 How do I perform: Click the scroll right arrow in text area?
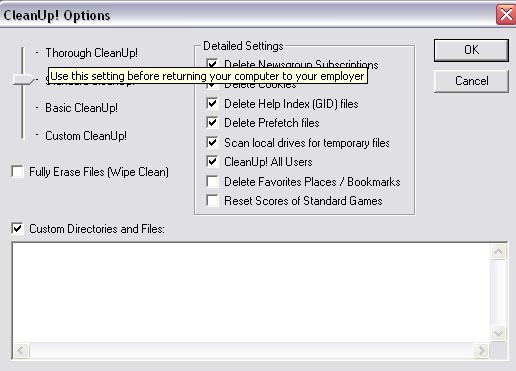click(x=481, y=351)
